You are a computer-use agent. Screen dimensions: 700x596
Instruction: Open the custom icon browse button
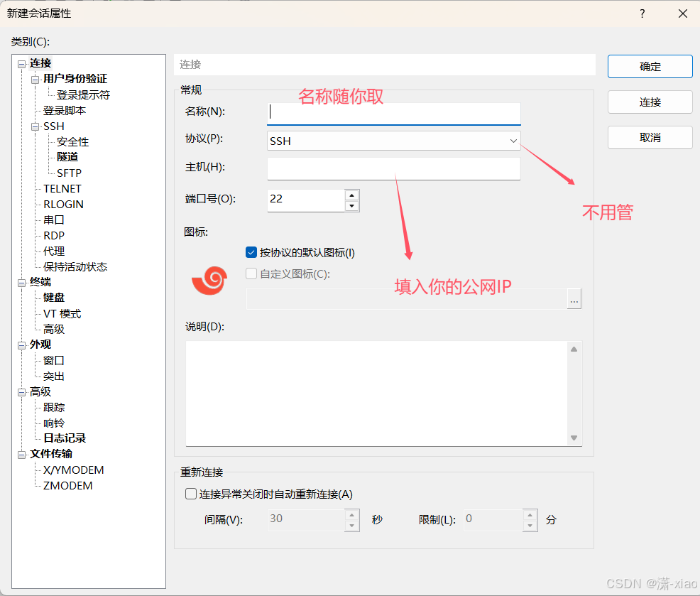click(574, 299)
